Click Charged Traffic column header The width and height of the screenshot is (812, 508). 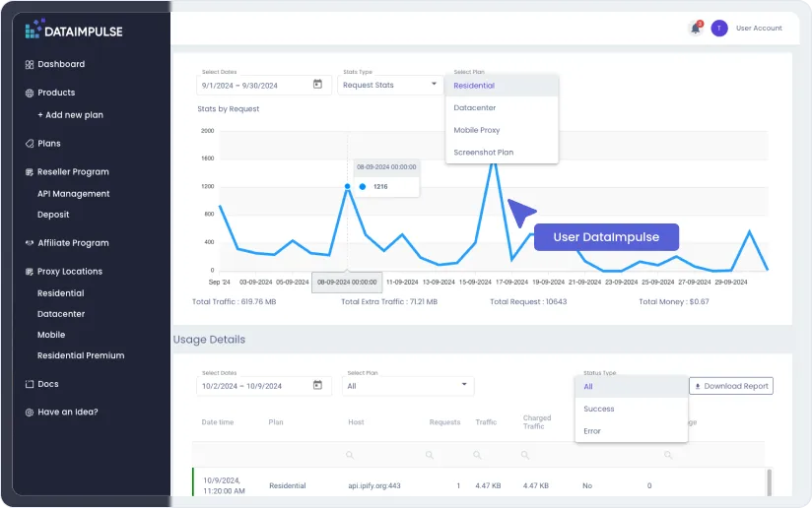click(x=537, y=422)
